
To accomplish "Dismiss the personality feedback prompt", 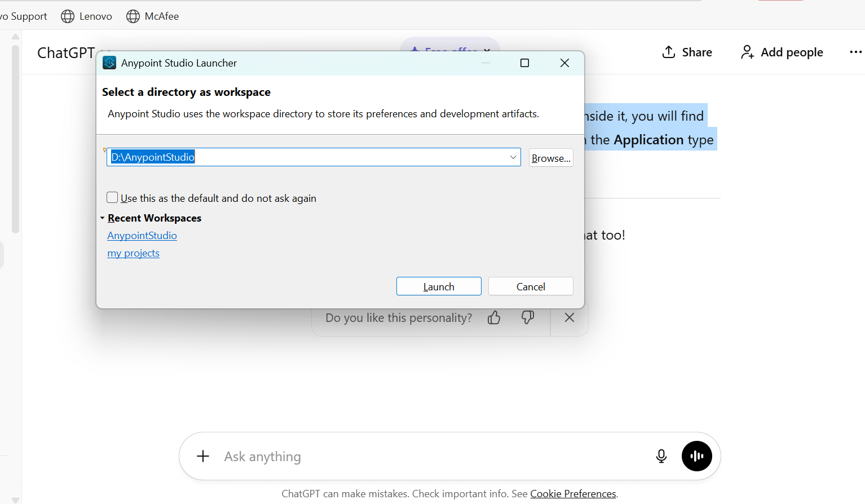I will 570,318.
